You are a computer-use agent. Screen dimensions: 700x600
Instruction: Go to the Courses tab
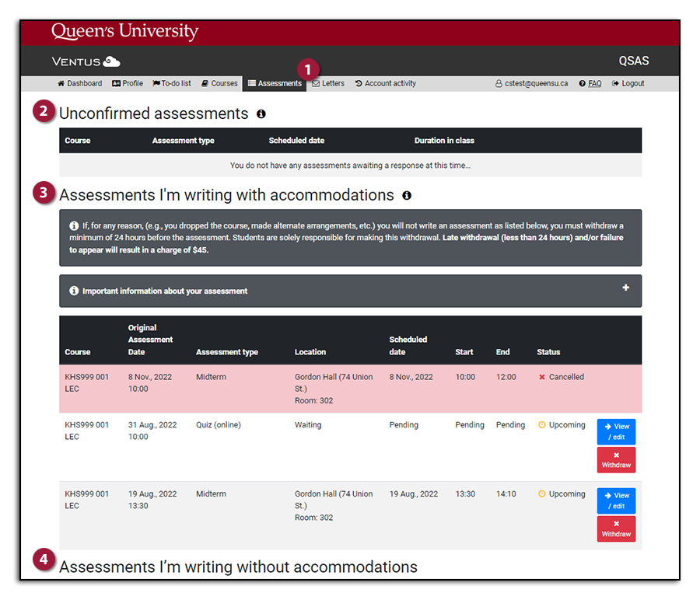219,84
